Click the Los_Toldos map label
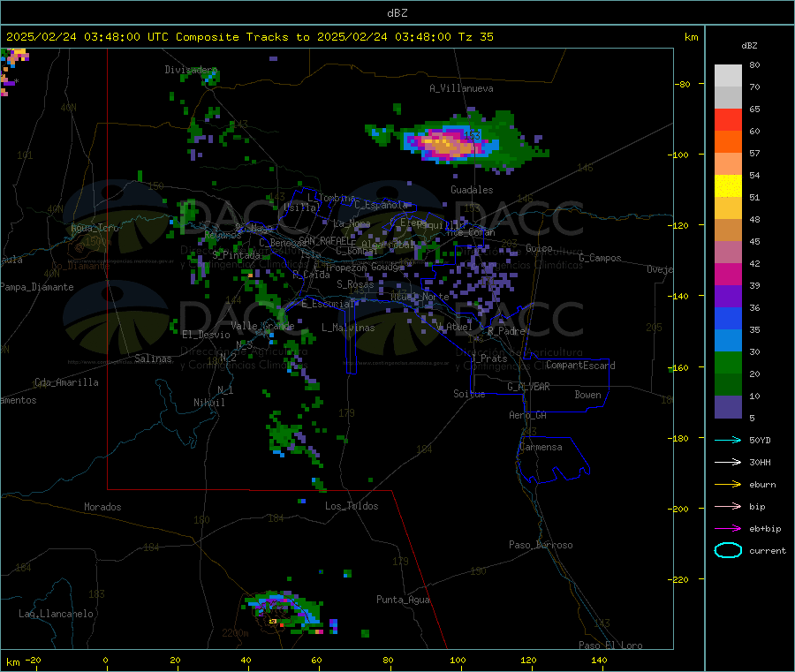 (352, 506)
